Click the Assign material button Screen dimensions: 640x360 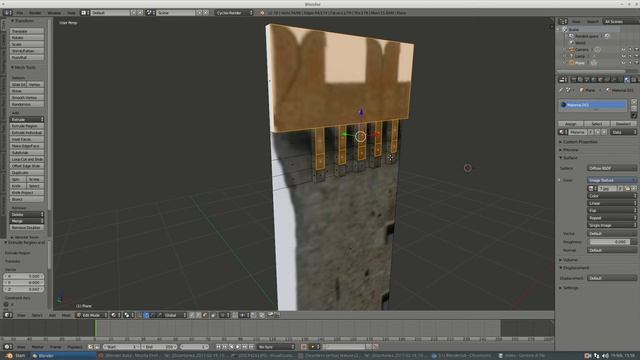571,124
